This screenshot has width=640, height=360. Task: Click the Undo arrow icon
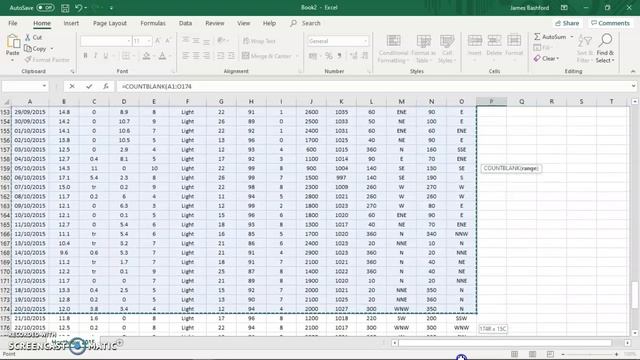79,7
